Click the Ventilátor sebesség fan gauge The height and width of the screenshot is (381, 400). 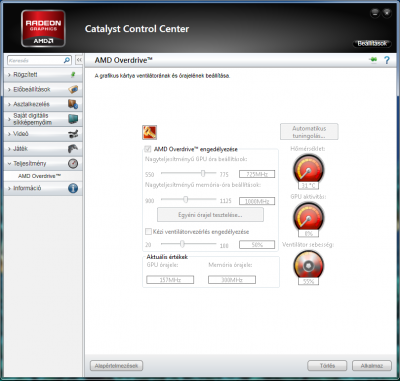[x=308, y=265]
